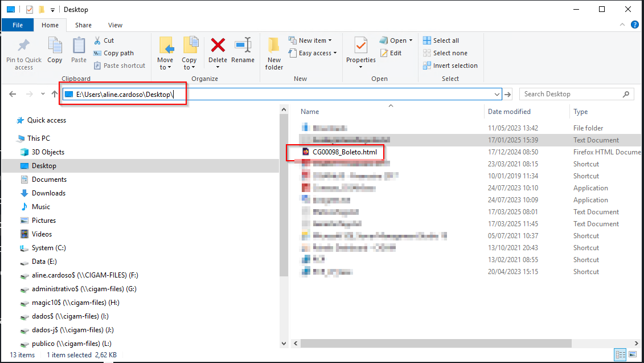Click Paste shortcut option
Viewport: 644px width, 363px height.
pyautogui.click(x=119, y=66)
